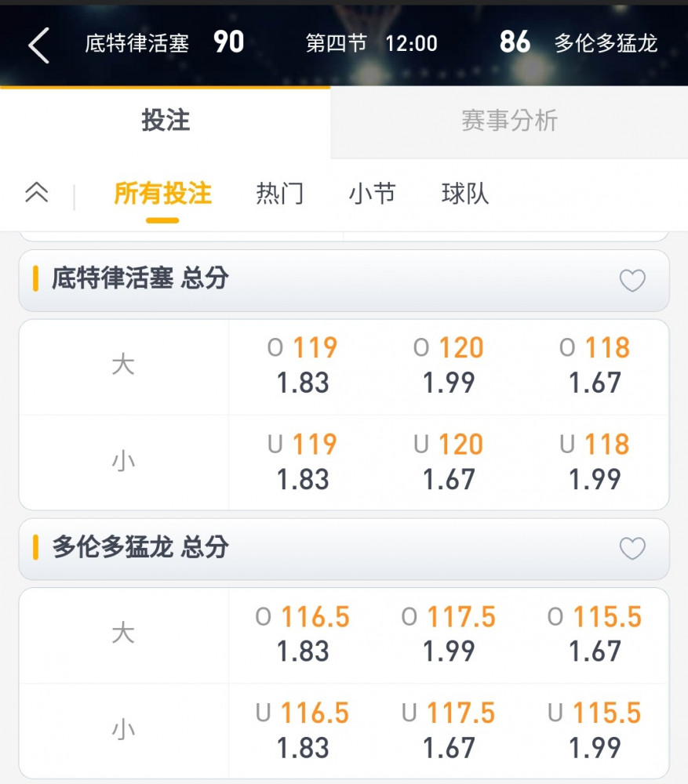This screenshot has width=688, height=784.
Task: Select the 小节 filter
Action: pyautogui.click(x=373, y=194)
